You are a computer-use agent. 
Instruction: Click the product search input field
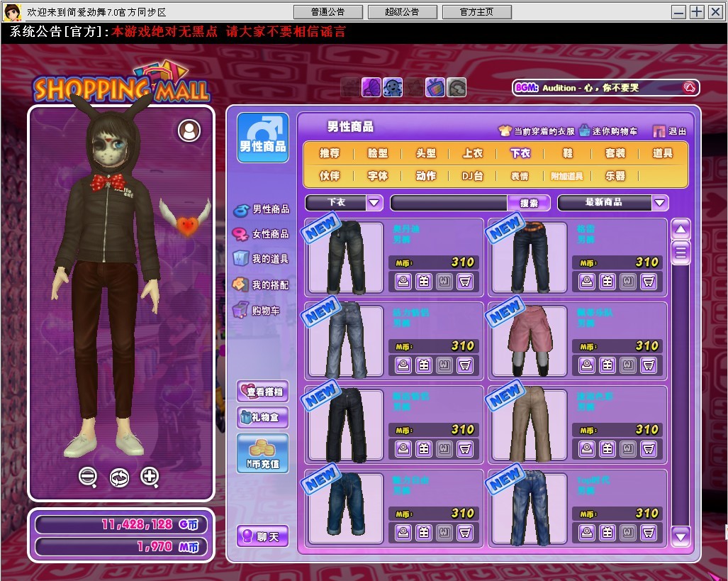click(x=449, y=203)
